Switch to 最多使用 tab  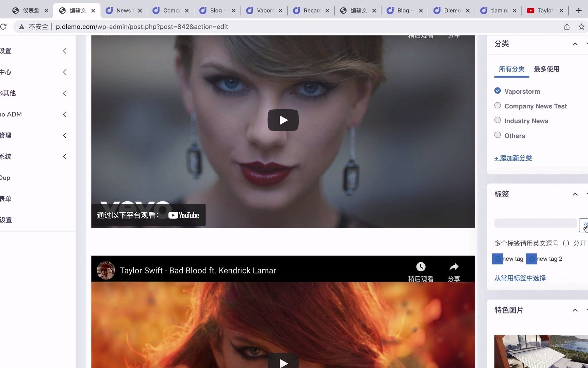click(546, 69)
